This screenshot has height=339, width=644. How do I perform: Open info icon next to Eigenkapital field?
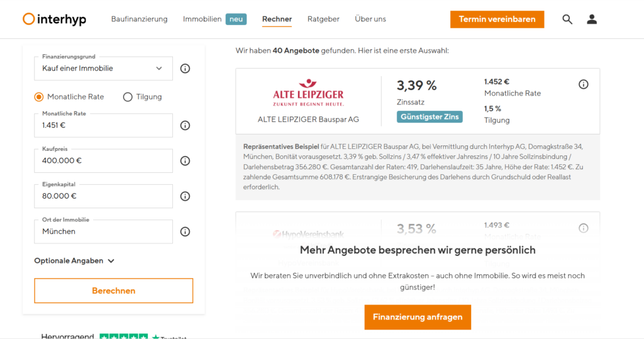(x=185, y=196)
